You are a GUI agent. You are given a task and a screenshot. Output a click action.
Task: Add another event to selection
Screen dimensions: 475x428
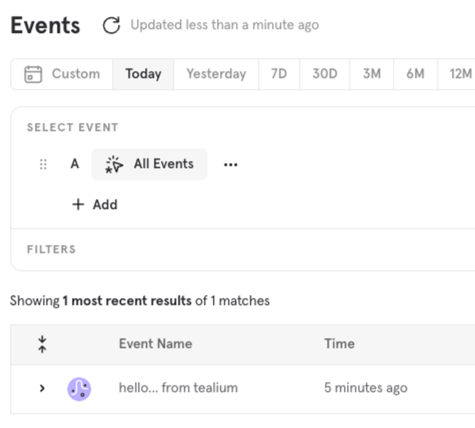tap(95, 204)
